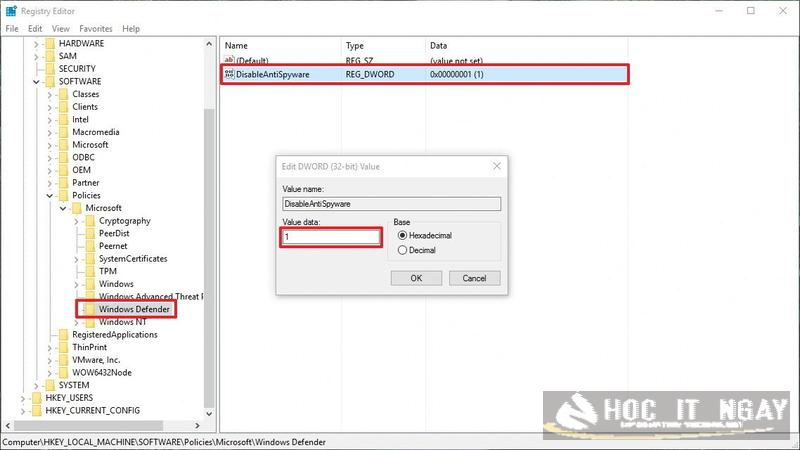Screen dimensions: 800x450
Task: Click the Value data input field
Action: [331, 237]
